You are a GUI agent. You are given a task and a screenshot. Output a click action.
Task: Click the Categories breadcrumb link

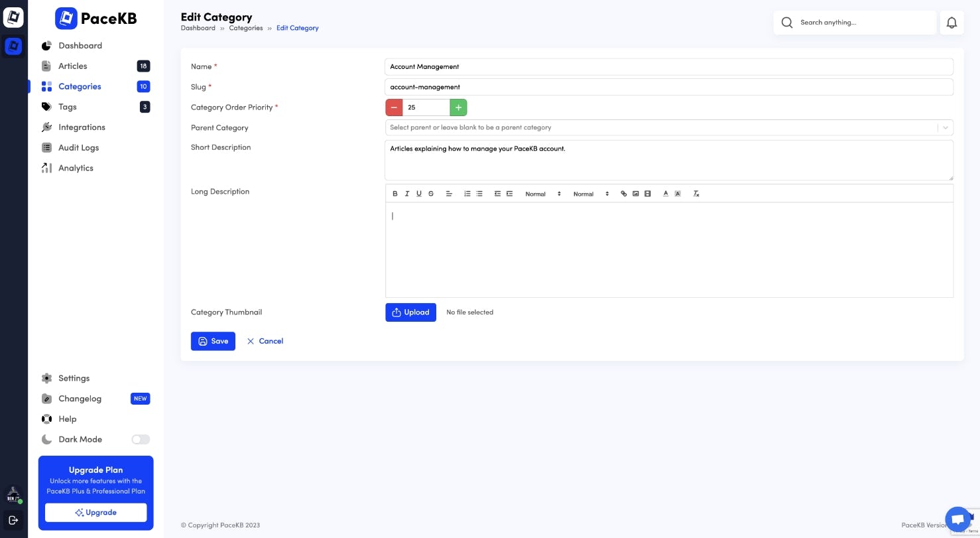click(x=245, y=28)
